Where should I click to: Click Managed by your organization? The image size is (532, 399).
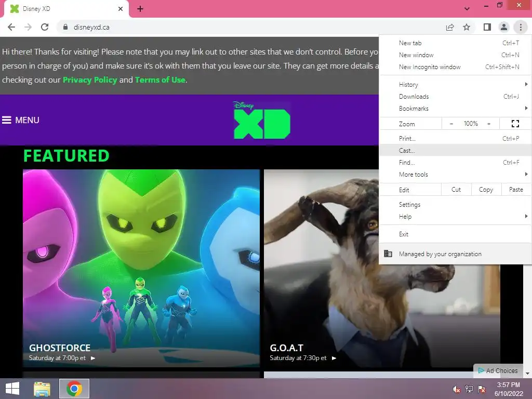[x=455, y=254]
